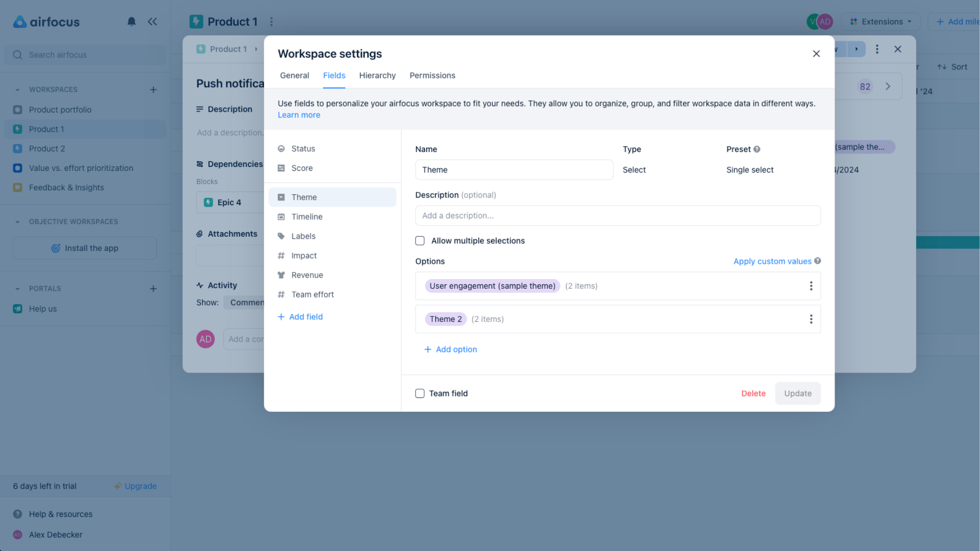Click the Learn more link
Viewport: 980px width, 551px height.
click(x=299, y=115)
